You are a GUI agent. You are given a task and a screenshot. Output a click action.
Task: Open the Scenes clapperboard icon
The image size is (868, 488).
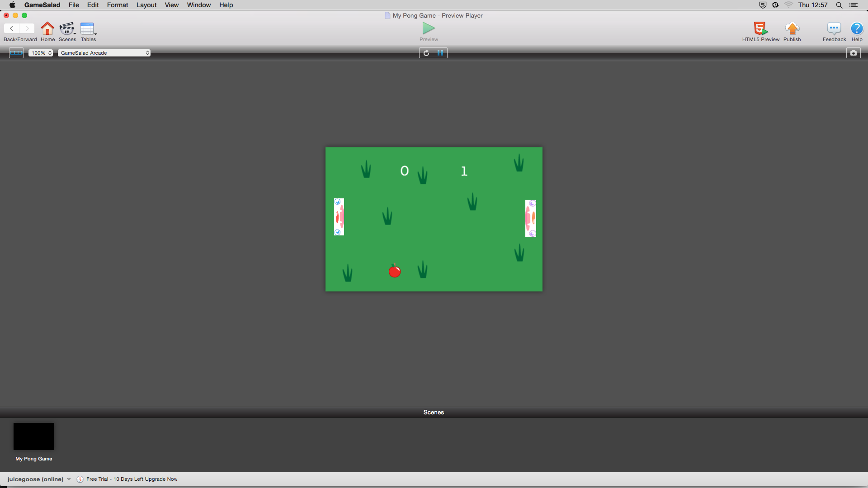coord(67,29)
